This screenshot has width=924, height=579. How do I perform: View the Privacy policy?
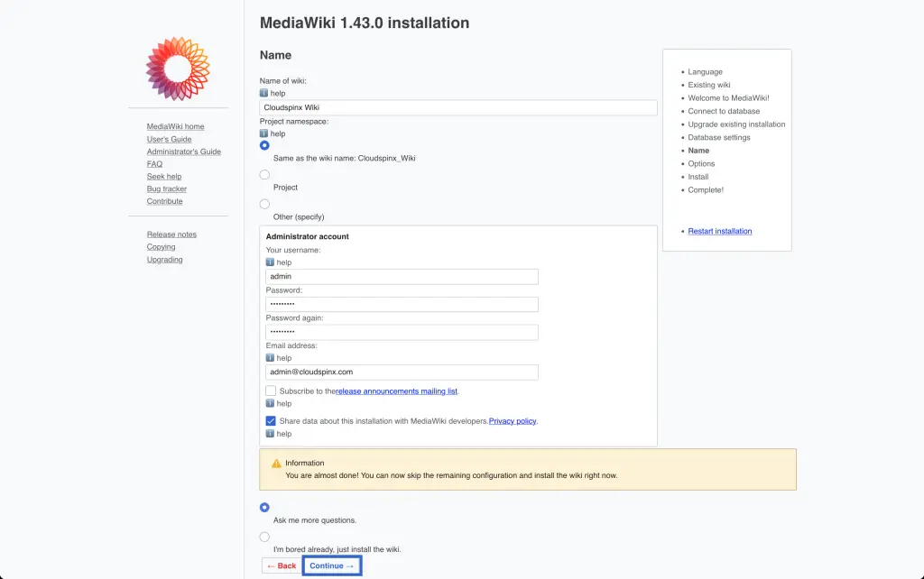click(x=513, y=420)
